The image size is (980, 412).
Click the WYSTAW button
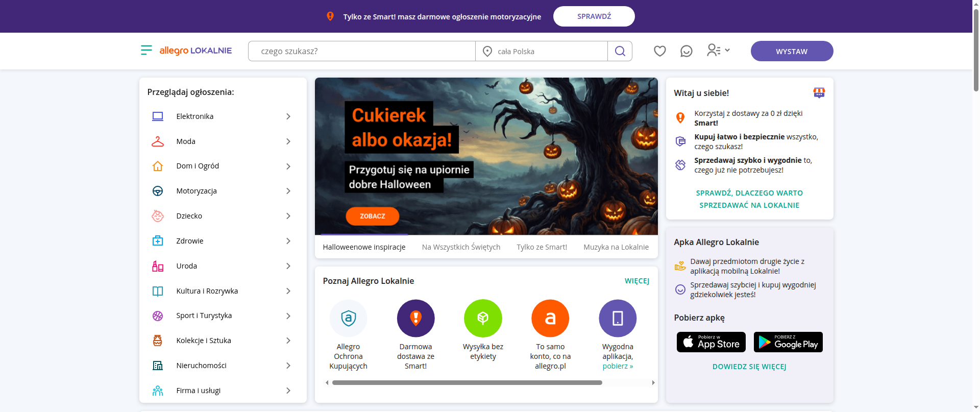(x=792, y=51)
